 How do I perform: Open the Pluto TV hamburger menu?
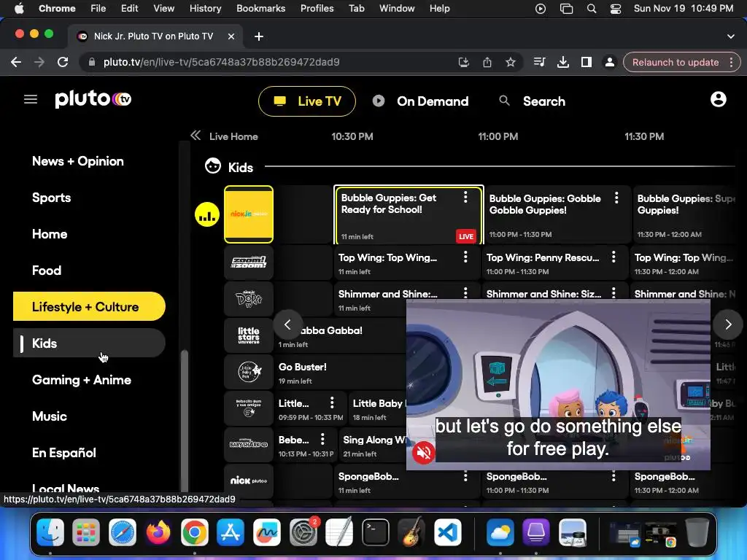pyautogui.click(x=31, y=99)
